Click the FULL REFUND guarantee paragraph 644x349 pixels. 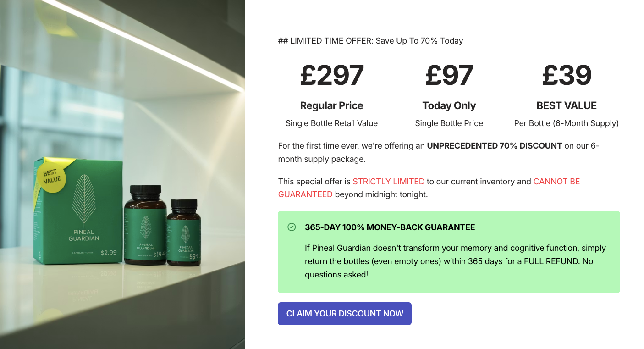coord(455,261)
